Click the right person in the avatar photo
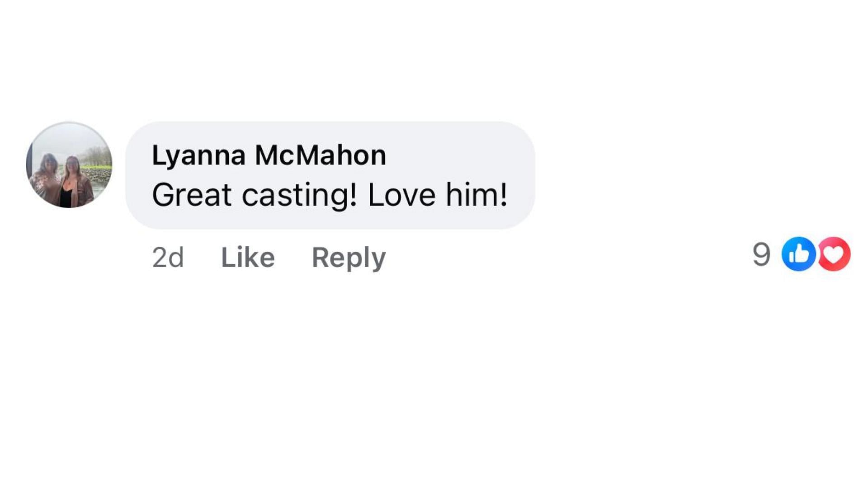868x488 pixels. point(75,181)
